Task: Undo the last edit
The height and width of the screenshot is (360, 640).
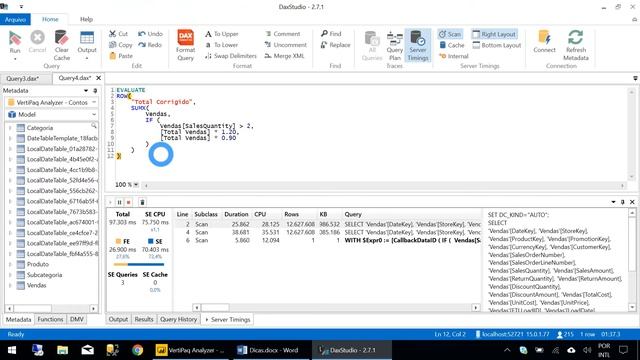Action: [150, 34]
